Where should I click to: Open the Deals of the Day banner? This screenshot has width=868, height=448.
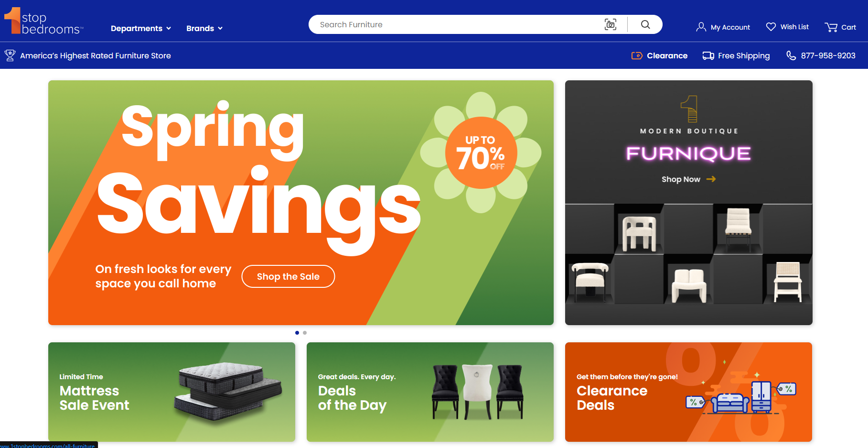click(x=430, y=392)
